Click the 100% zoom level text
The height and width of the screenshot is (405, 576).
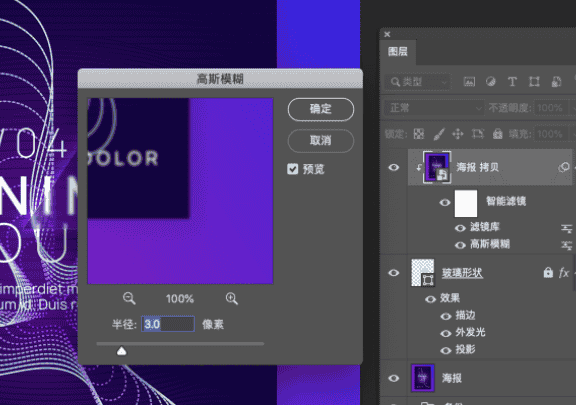(x=180, y=298)
